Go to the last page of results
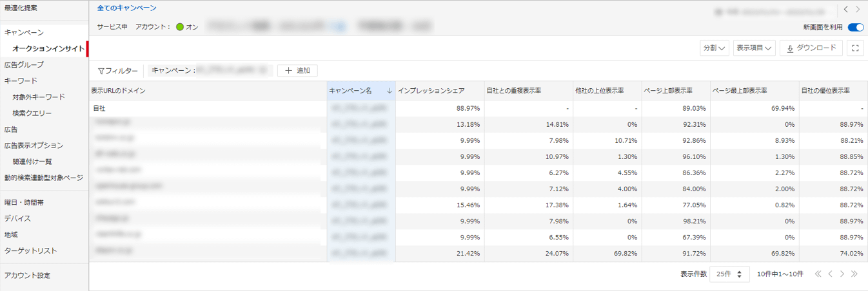Screen dimensions: 868x291 click(854, 274)
